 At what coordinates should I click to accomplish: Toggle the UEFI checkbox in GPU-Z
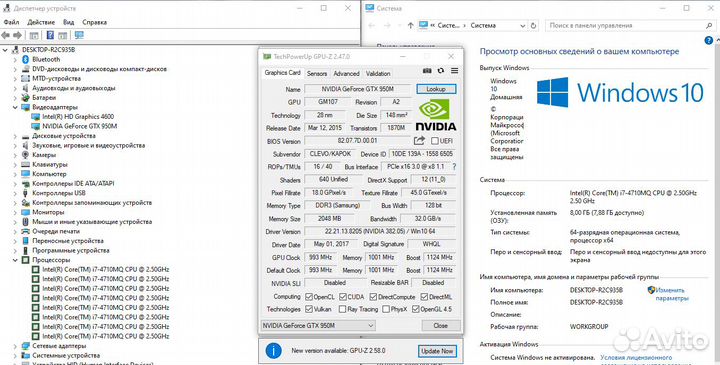[434, 141]
